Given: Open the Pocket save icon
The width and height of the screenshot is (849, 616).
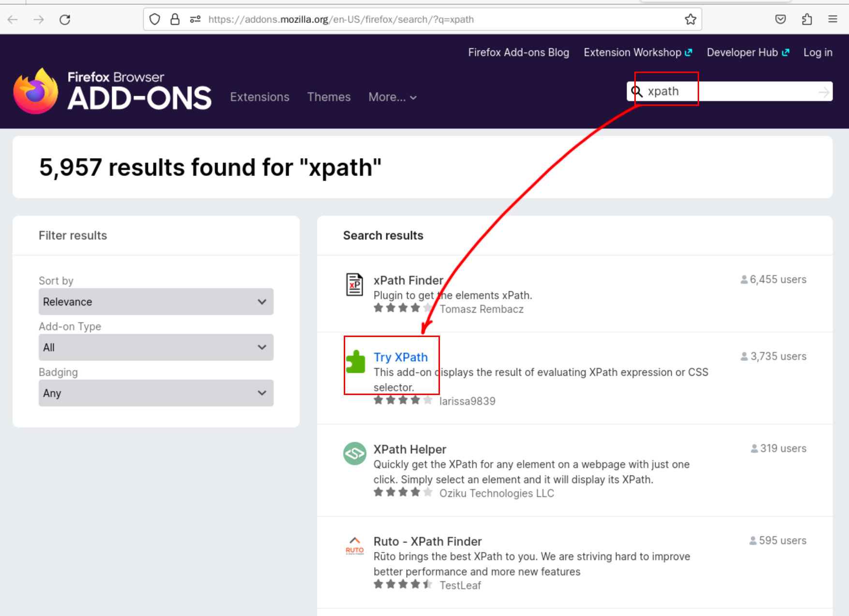Looking at the screenshot, I should coord(780,19).
